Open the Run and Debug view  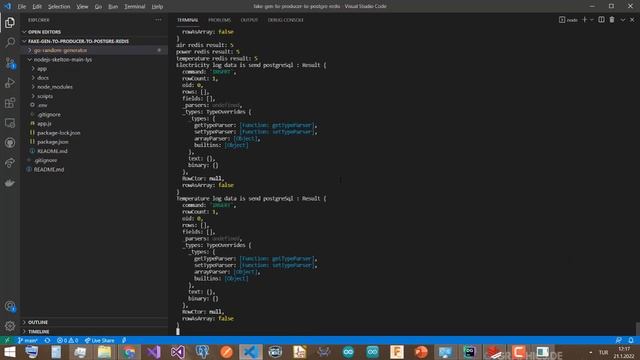click(10, 83)
